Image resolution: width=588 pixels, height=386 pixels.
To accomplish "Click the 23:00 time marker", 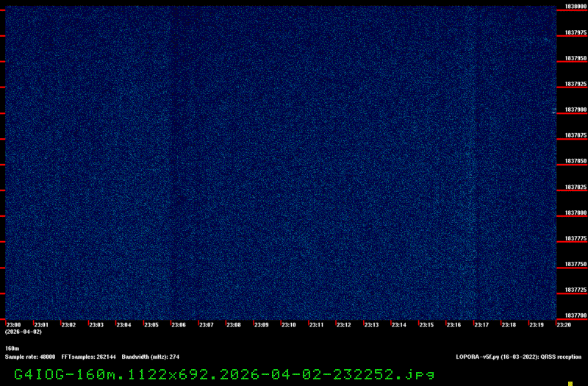I will point(13,325).
